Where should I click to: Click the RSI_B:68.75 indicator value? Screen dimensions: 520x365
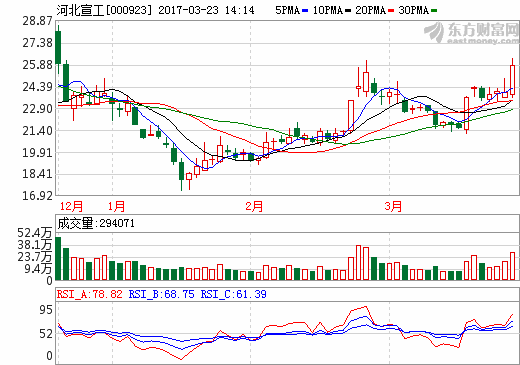coord(161,294)
